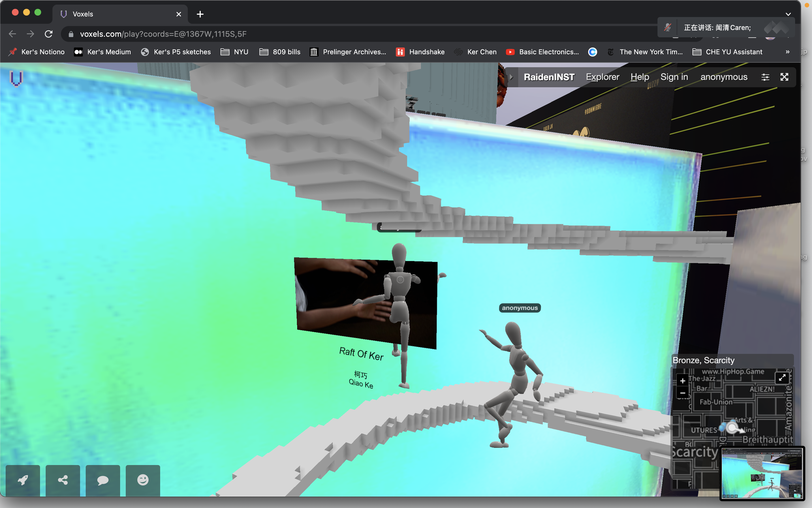The height and width of the screenshot is (508, 812).
Task: Zoom out the minimap with the minus button
Action: pyautogui.click(x=682, y=393)
